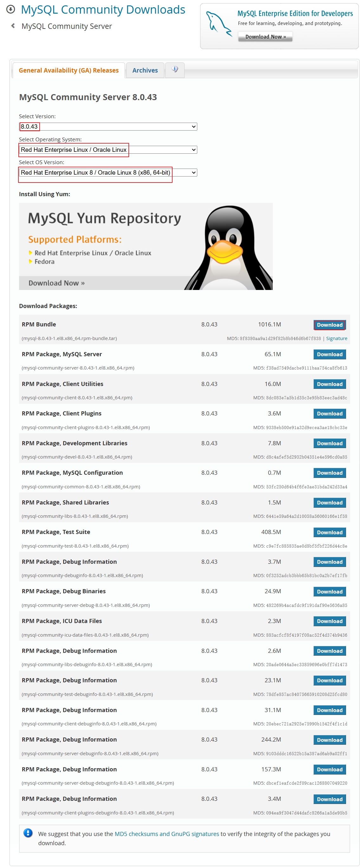Click the RPM Bundle filename text
This screenshot has width=360, height=868.
[x=69, y=338]
